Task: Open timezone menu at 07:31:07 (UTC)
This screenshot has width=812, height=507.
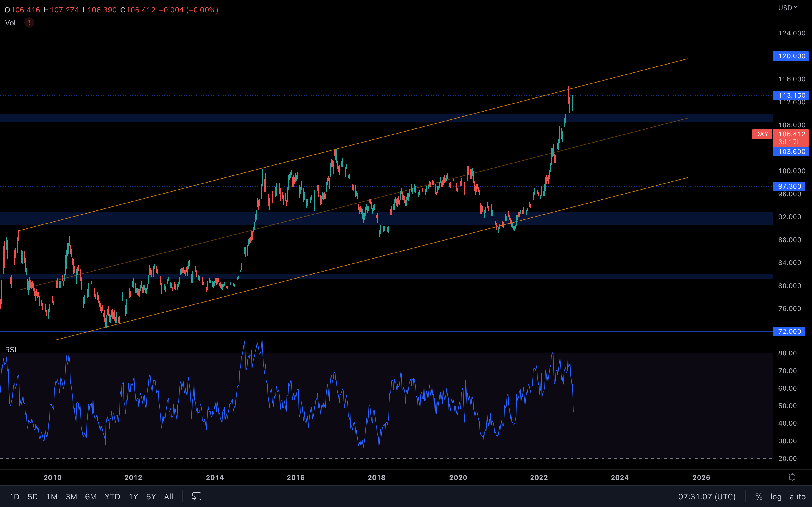Action: pos(707,497)
